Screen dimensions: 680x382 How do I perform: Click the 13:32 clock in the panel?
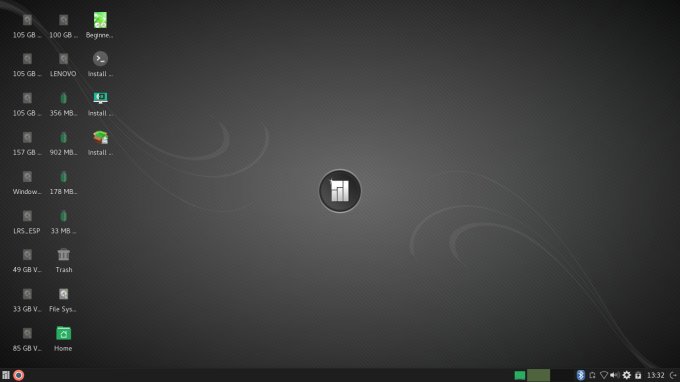click(x=656, y=375)
